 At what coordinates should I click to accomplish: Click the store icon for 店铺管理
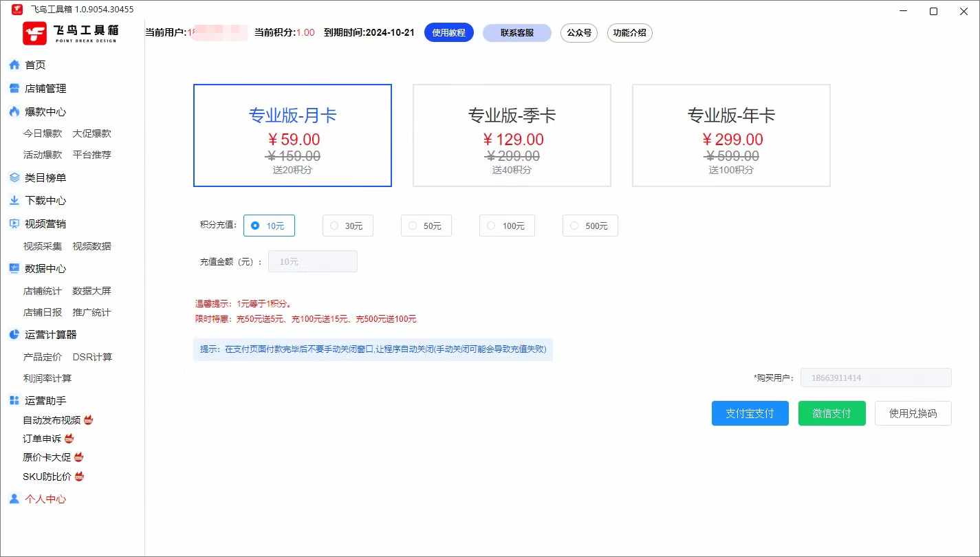(14, 89)
